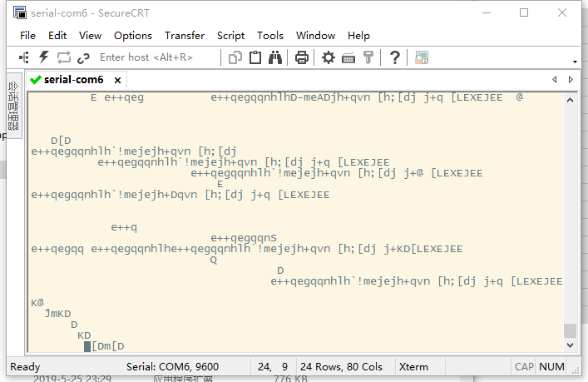Click the Serial: COM6, 9600 status entry
This screenshot has height=382, width=588.
pos(172,367)
